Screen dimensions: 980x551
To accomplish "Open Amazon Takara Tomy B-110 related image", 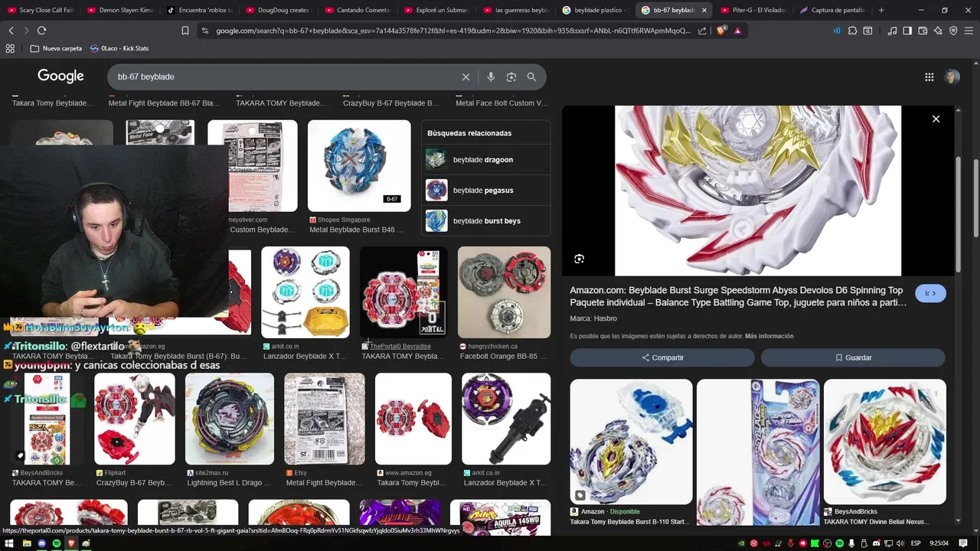I will click(x=631, y=442).
